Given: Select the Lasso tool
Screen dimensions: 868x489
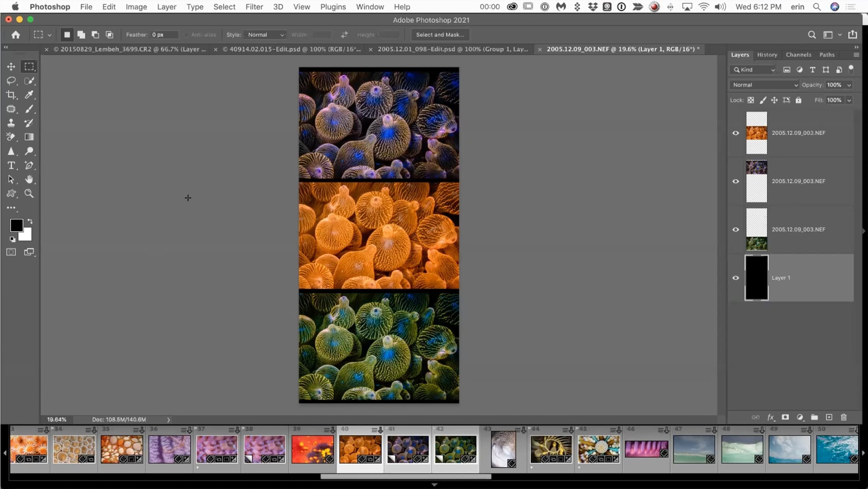Looking at the screenshot, I should [11, 81].
